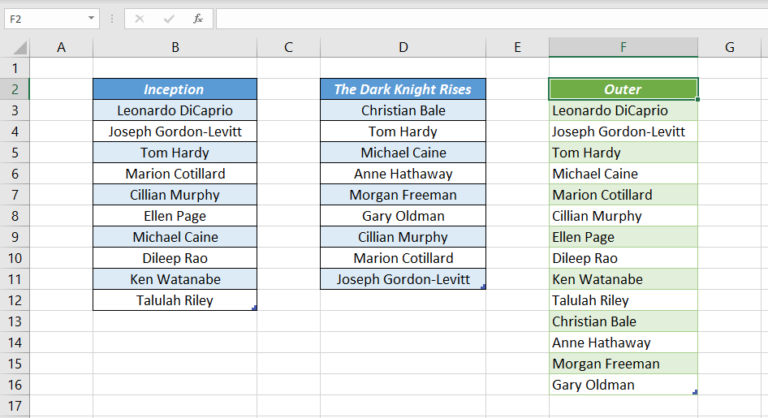768x418 pixels.
Task: Select row 12 header
Action: click(x=15, y=300)
